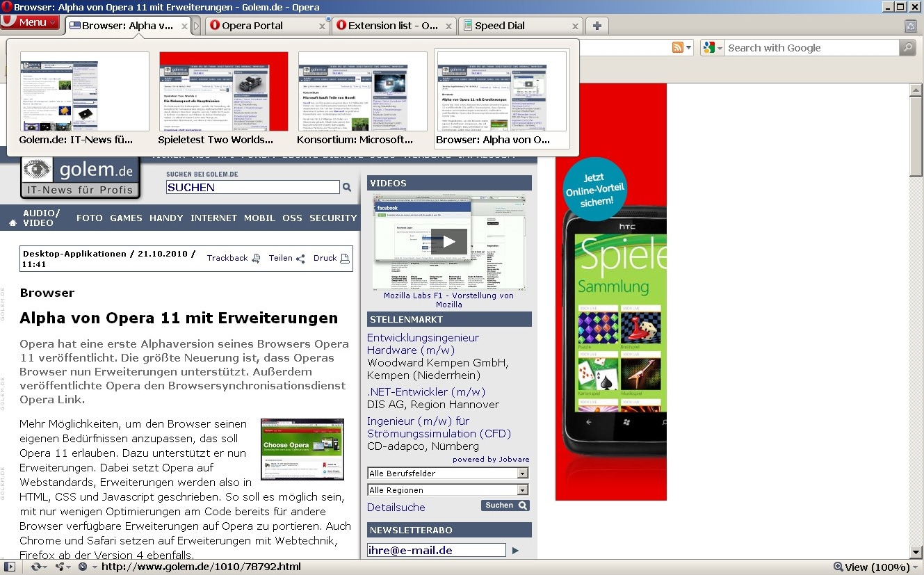
Task: Click the Suchen button under Stellenmarkt
Action: (505, 505)
